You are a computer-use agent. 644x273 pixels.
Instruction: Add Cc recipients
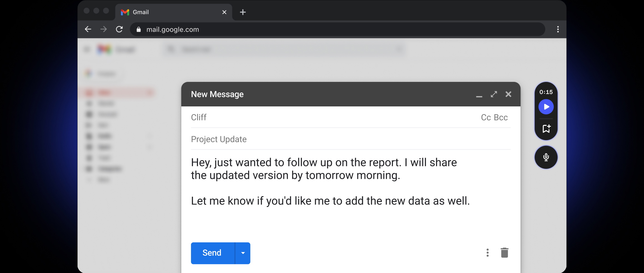486,118
